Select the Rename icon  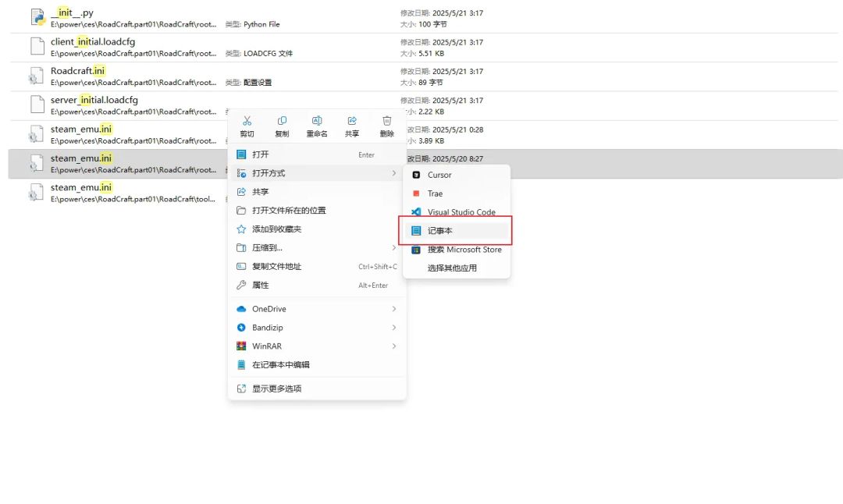(317, 126)
